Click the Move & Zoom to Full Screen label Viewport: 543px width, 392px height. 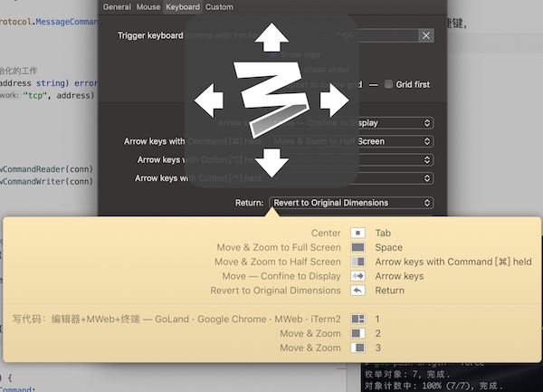(279, 247)
